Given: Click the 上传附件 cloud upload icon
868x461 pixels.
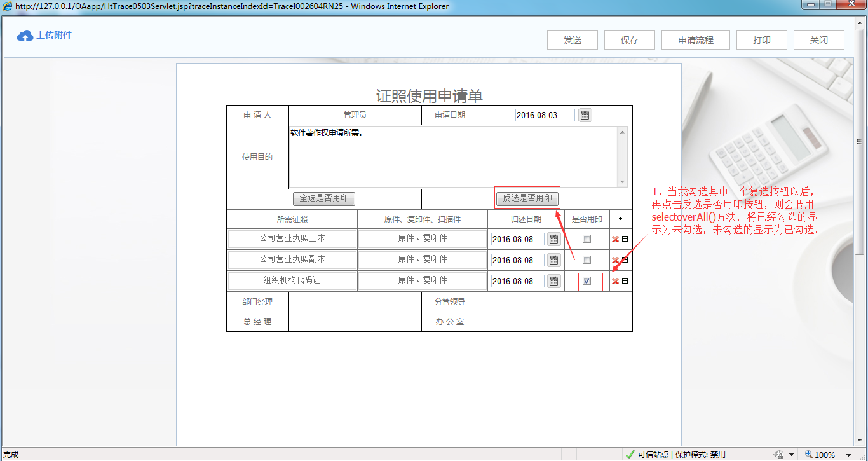Looking at the screenshot, I should (x=24, y=36).
